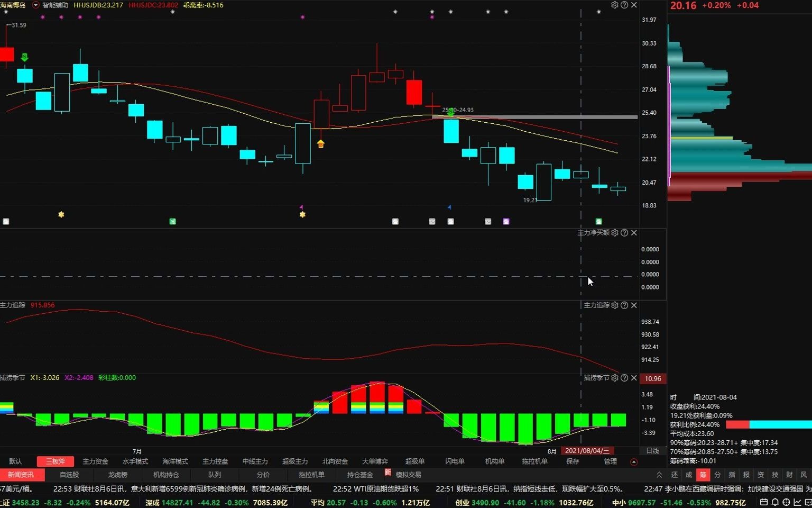812x508 pixels.
Task: Click the green info marker near August 4
Action: [598, 222]
